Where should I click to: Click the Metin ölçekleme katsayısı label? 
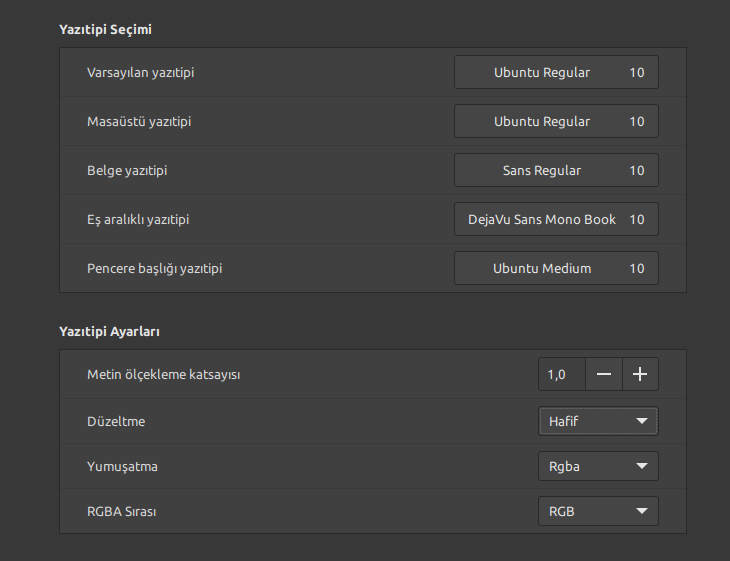[x=164, y=375]
